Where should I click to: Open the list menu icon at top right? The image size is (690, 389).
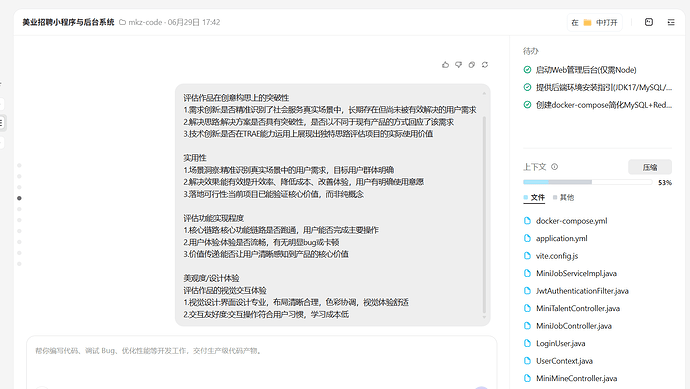click(x=671, y=22)
